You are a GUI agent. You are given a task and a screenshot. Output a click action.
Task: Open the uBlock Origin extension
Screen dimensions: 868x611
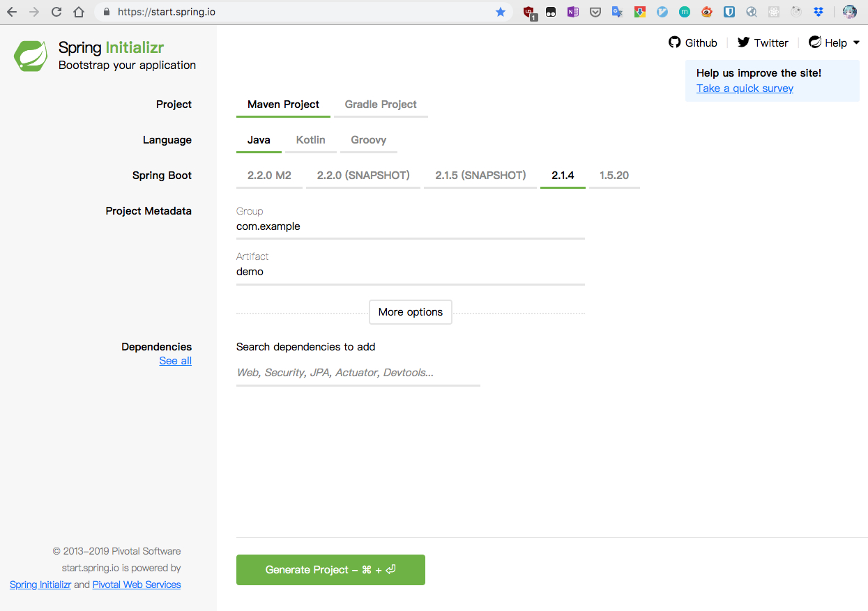point(529,12)
